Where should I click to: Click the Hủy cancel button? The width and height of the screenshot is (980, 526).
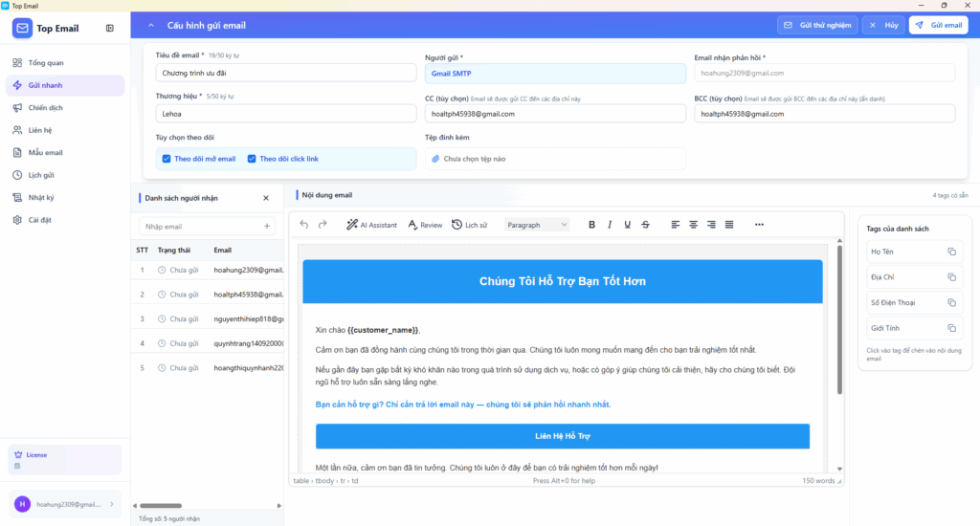883,25
